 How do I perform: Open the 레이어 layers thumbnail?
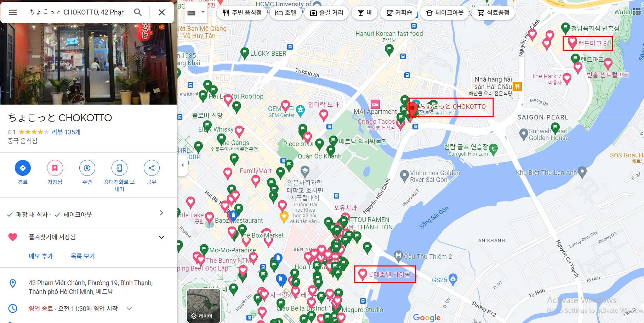tap(204, 306)
